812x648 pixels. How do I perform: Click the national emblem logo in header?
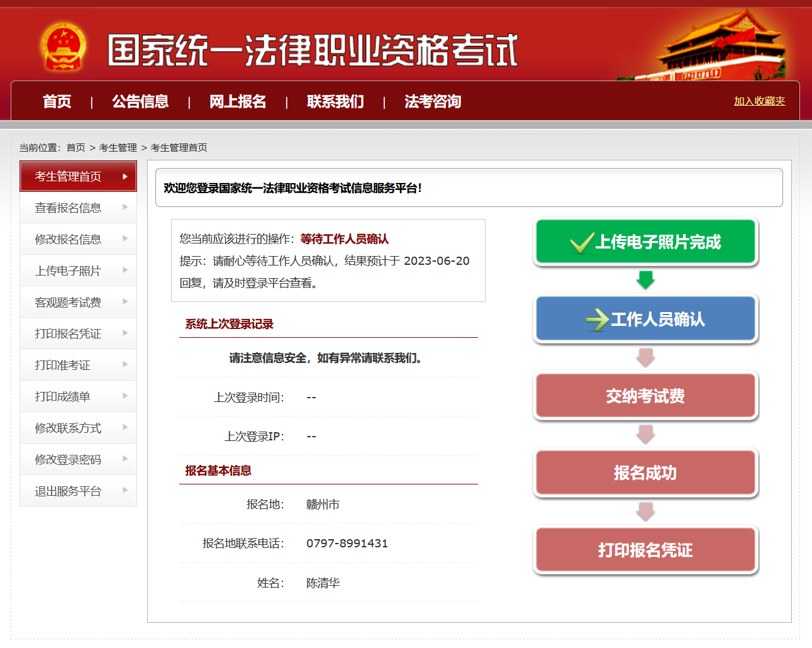(62, 47)
